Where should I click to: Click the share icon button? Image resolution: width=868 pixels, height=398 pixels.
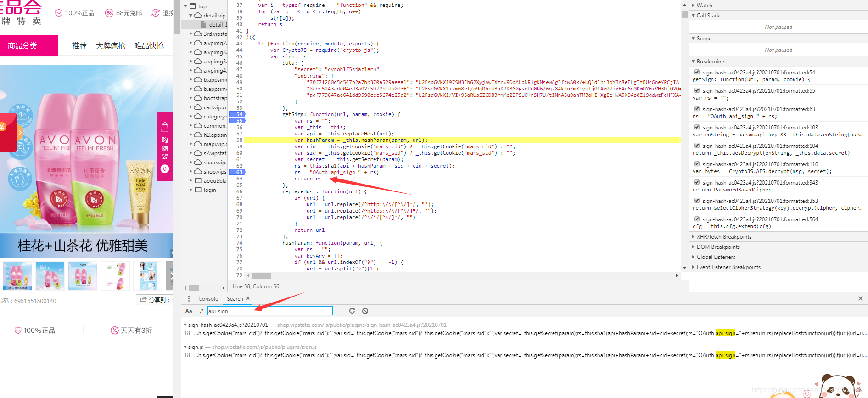pos(144,300)
